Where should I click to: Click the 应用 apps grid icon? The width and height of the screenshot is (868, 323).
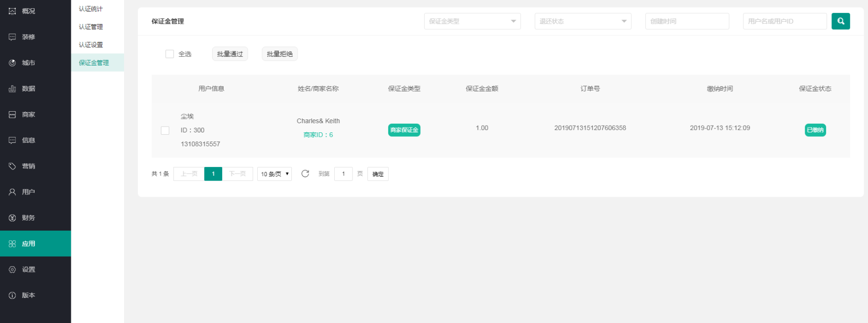click(12, 244)
